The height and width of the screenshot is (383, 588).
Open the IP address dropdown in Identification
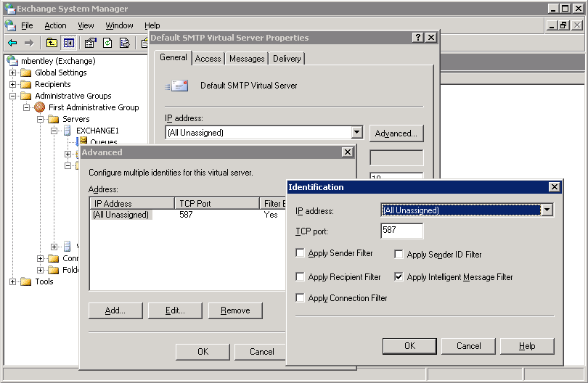pos(547,210)
